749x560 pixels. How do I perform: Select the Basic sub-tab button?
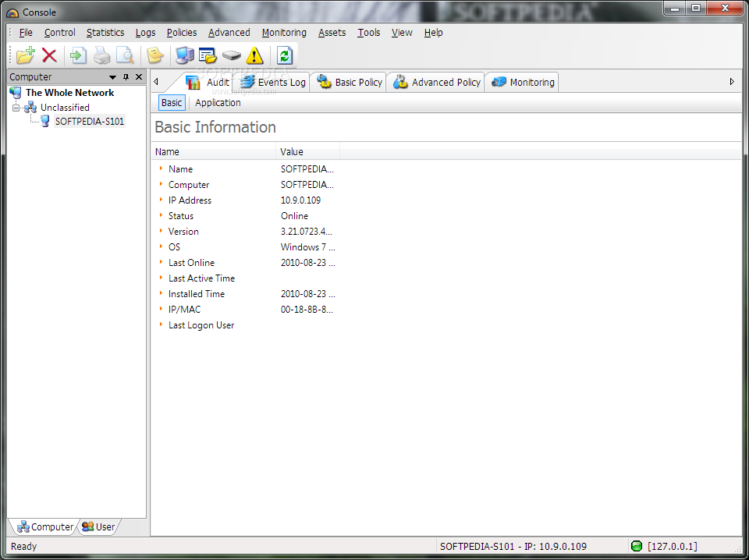[172, 103]
